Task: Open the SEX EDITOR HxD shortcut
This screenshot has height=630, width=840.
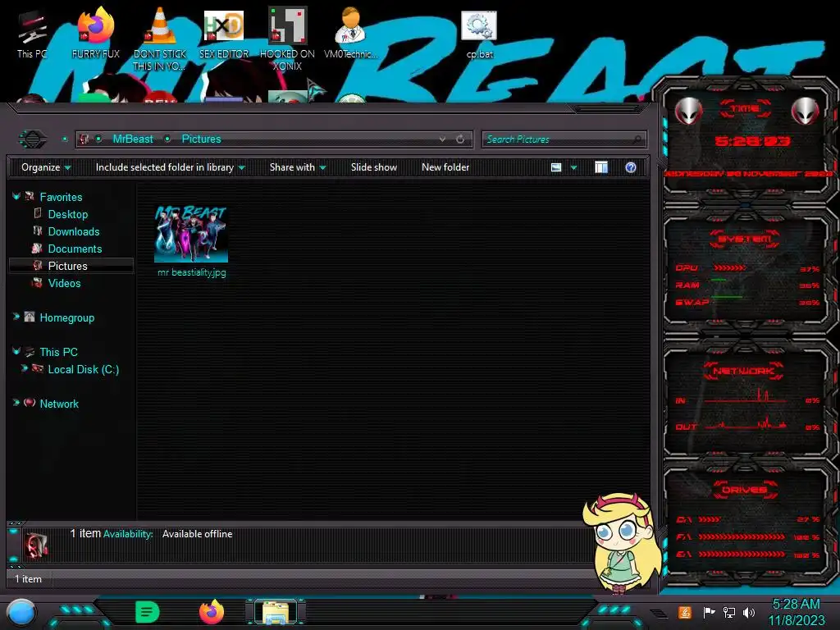Action: [223, 33]
